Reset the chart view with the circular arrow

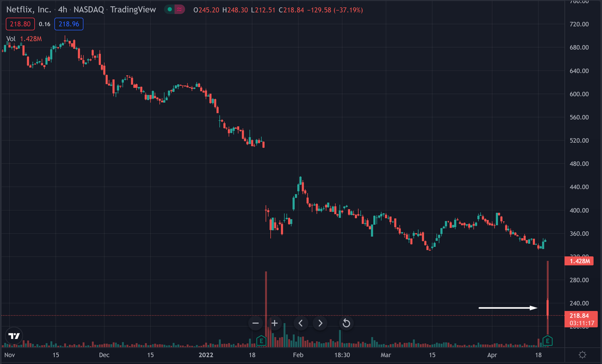click(346, 323)
